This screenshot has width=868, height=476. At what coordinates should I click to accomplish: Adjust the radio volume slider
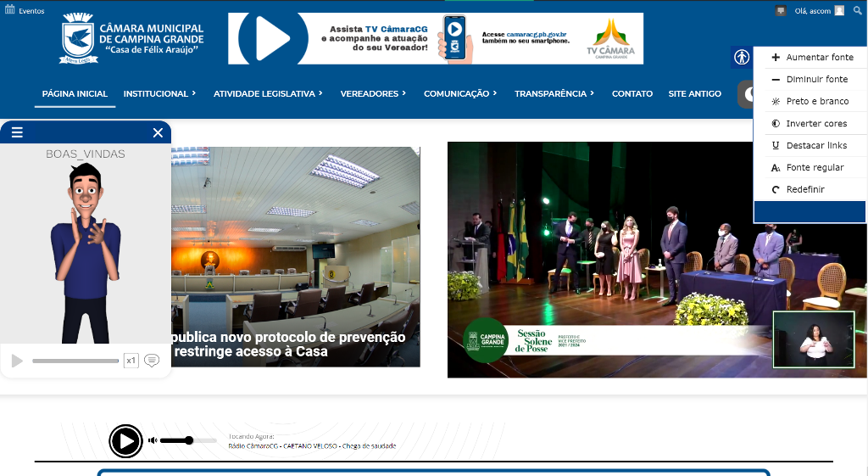[189, 440]
